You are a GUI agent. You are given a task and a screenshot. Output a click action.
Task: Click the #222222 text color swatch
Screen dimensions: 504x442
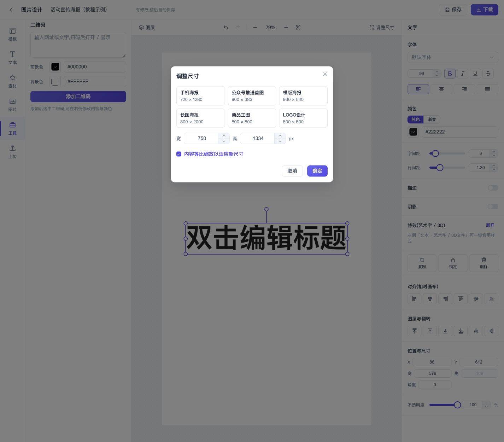413,132
